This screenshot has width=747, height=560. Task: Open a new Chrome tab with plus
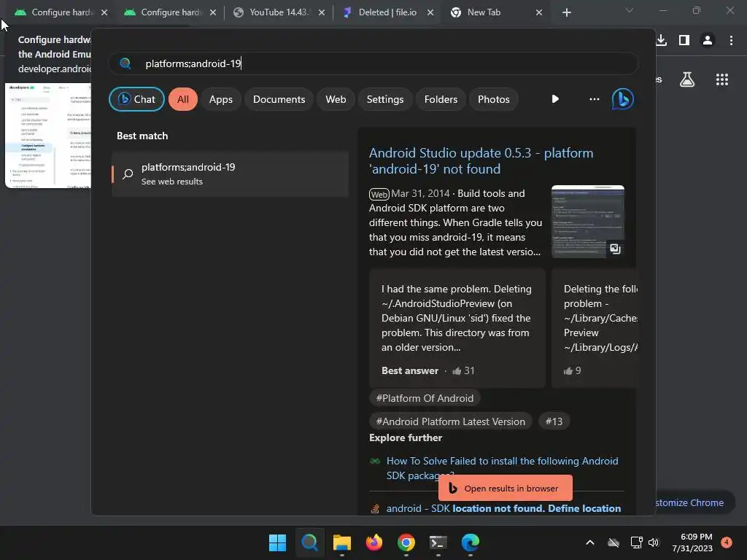[x=566, y=12]
